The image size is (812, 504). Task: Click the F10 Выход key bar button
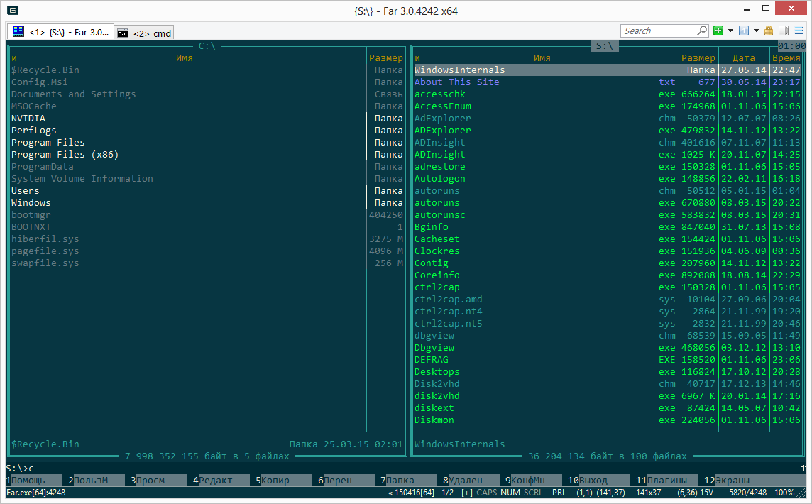click(x=598, y=480)
